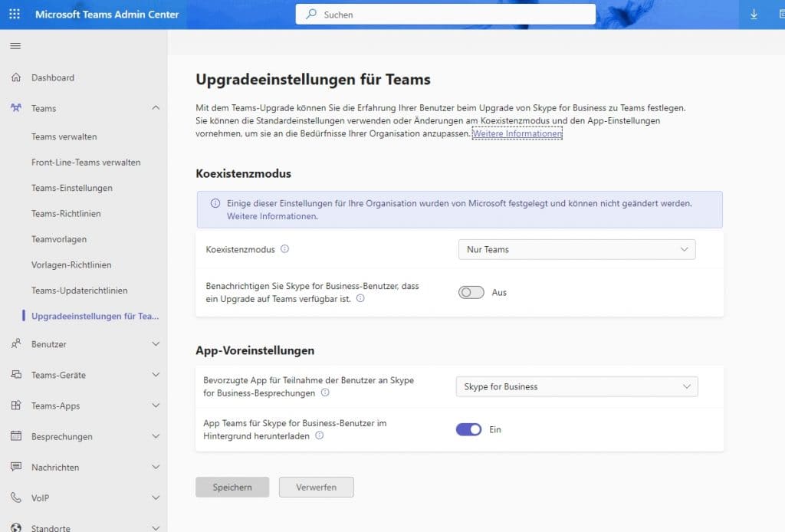Select the Dashboard icon in the sidebar
This screenshot has height=532, width=785.
15,77
